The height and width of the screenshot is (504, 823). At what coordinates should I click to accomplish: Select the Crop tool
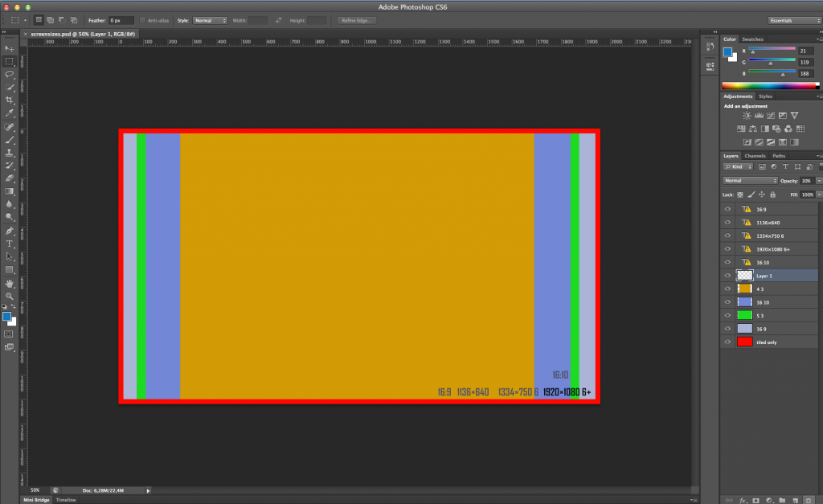(10, 100)
